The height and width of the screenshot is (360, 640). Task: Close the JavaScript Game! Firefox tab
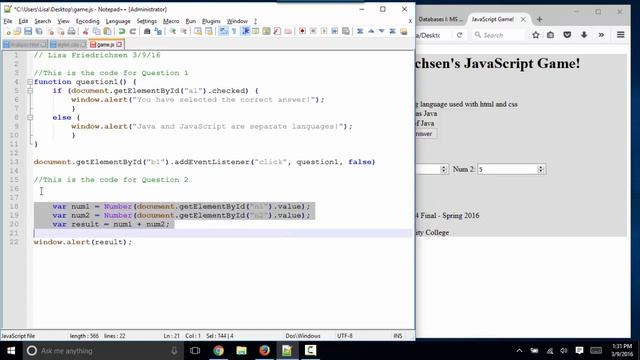pyautogui.click(x=523, y=19)
